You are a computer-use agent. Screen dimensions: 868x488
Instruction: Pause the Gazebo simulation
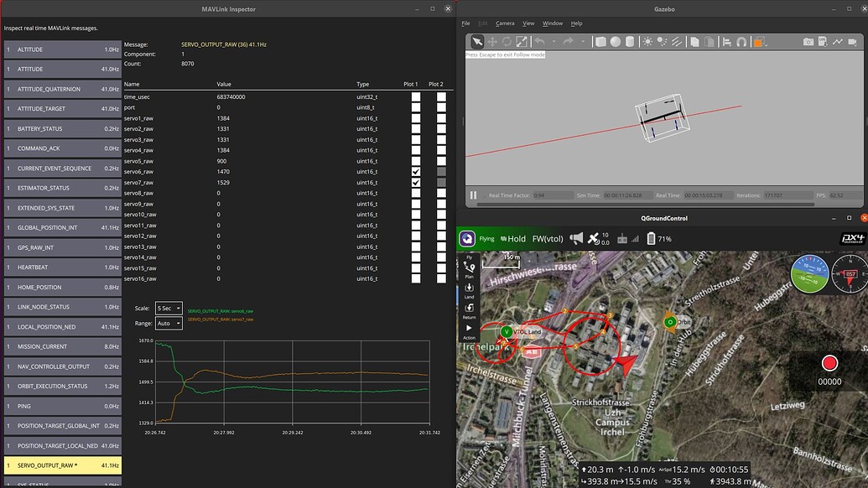[473, 195]
